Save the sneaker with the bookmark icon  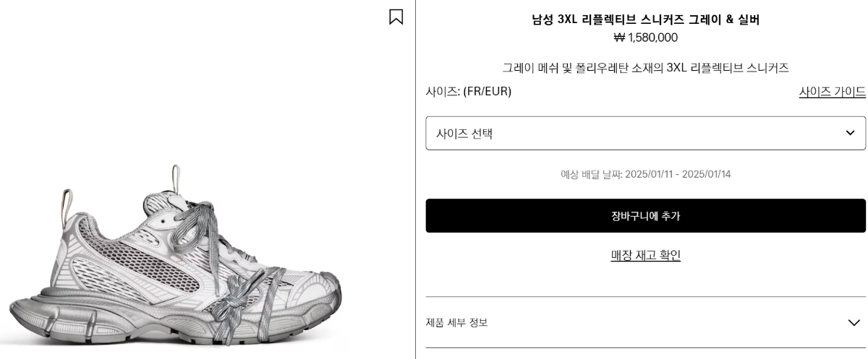tap(396, 17)
